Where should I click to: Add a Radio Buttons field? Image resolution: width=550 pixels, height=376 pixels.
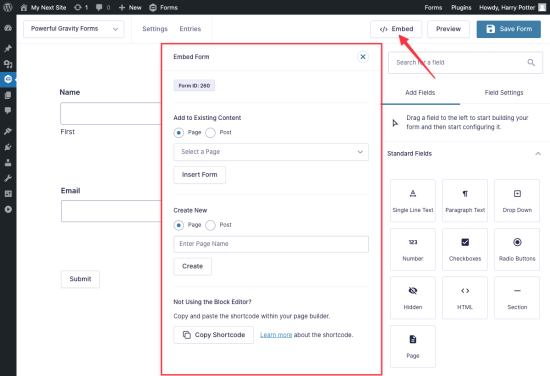pos(517,249)
